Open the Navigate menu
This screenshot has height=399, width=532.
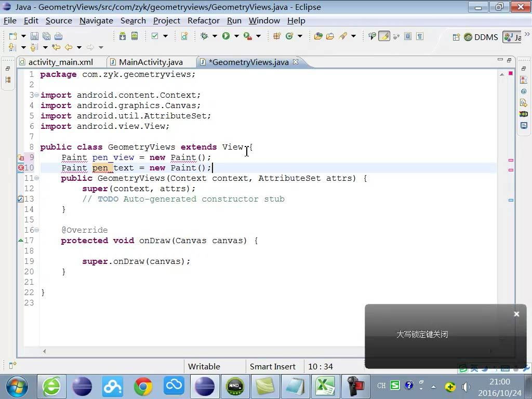click(96, 21)
